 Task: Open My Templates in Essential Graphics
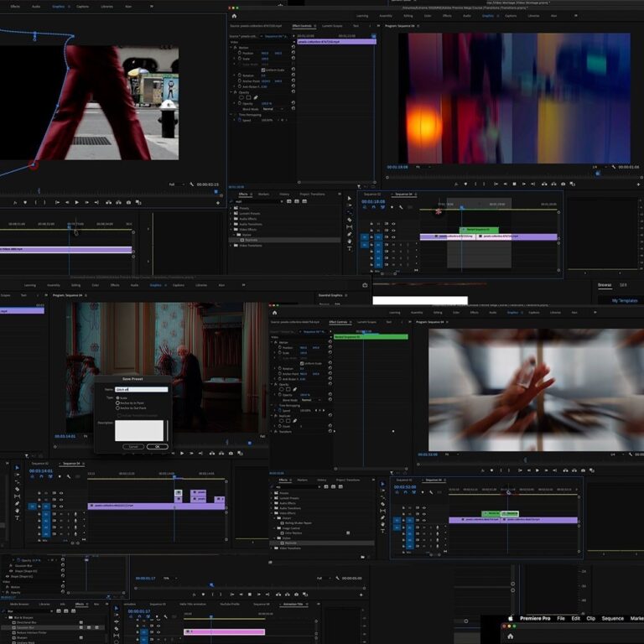(625, 301)
